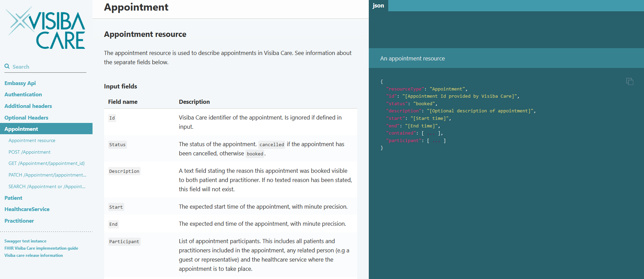Click 'An appointment resource' example title
Screen dimensions: 644x279
pos(412,58)
